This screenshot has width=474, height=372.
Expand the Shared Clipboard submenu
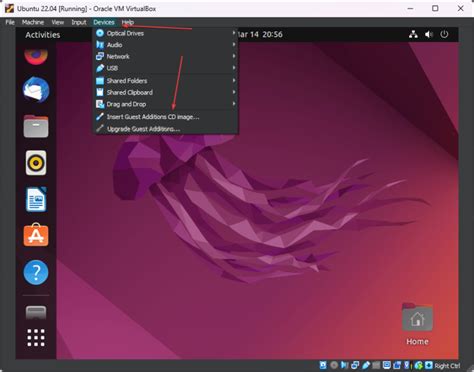[x=165, y=92]
